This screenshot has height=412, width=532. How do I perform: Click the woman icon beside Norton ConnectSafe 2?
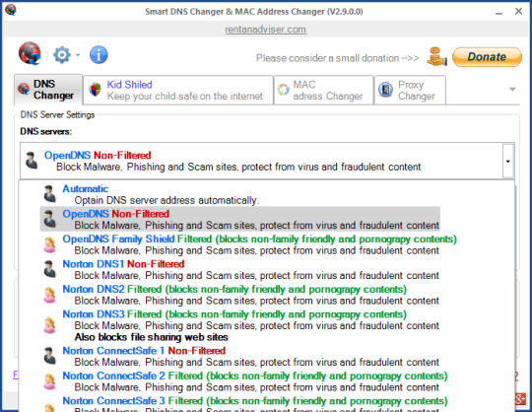point(50,381)
